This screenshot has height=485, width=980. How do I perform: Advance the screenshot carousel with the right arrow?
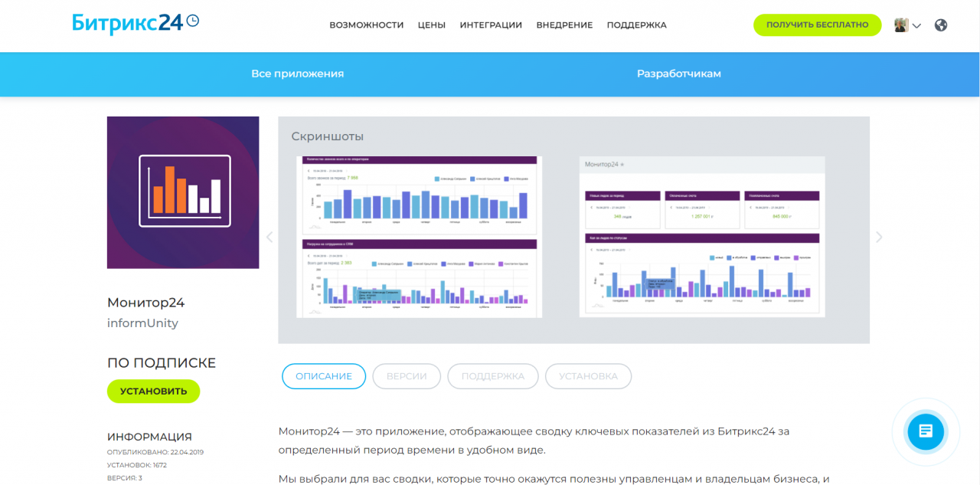pyautogui.click(x=879, y=237)
